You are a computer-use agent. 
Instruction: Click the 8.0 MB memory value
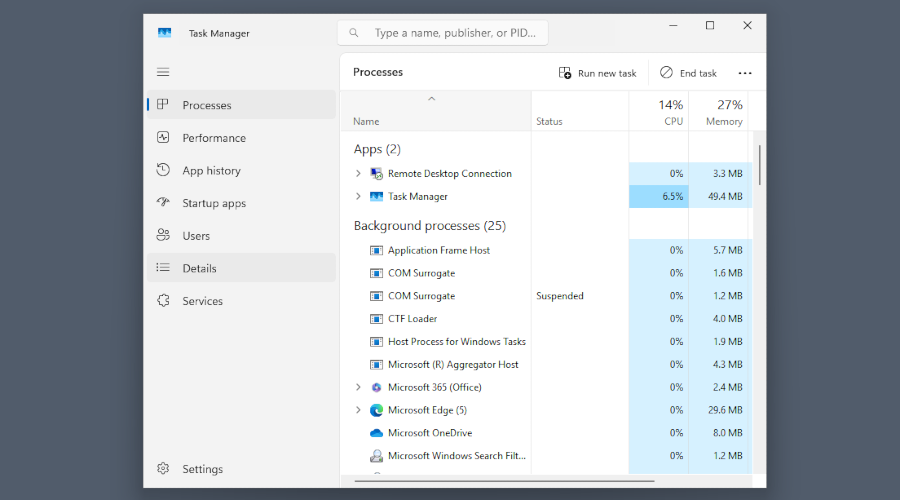[728, 433]
